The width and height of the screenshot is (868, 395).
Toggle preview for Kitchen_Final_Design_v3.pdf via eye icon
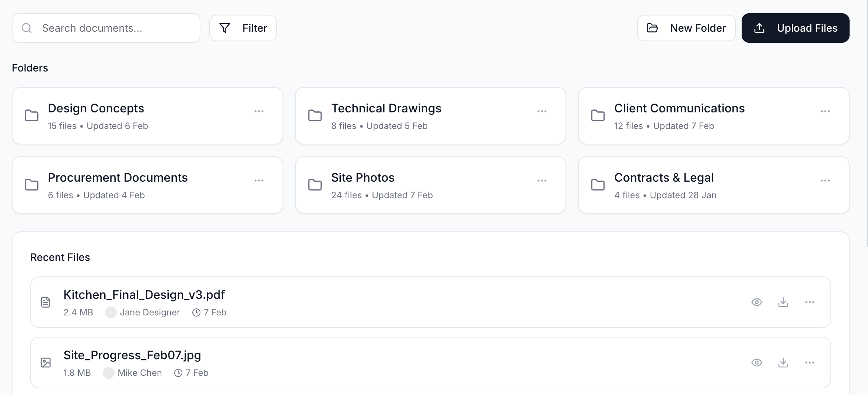tap(757, 302)
